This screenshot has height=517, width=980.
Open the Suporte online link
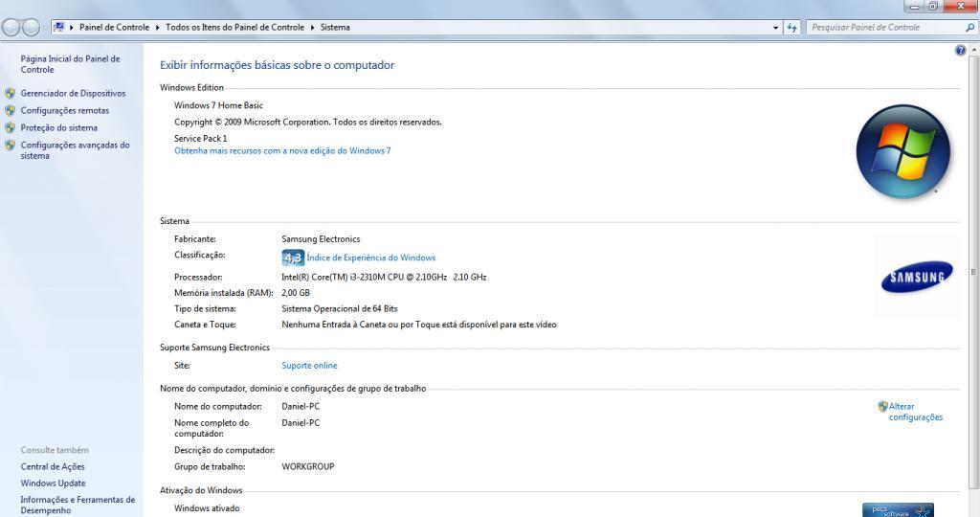(x=309, y=366)
